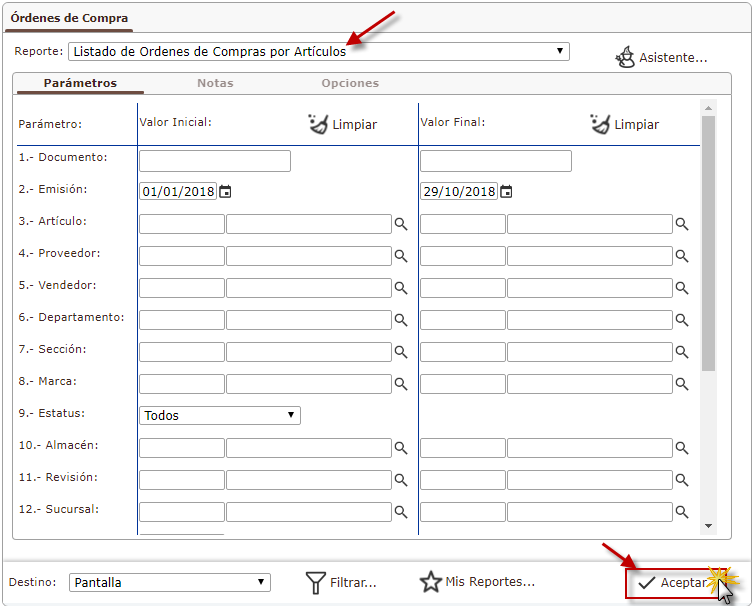Focus initial Revisión description field
Viewport: 755px width, 606px height.
[309, 480]
